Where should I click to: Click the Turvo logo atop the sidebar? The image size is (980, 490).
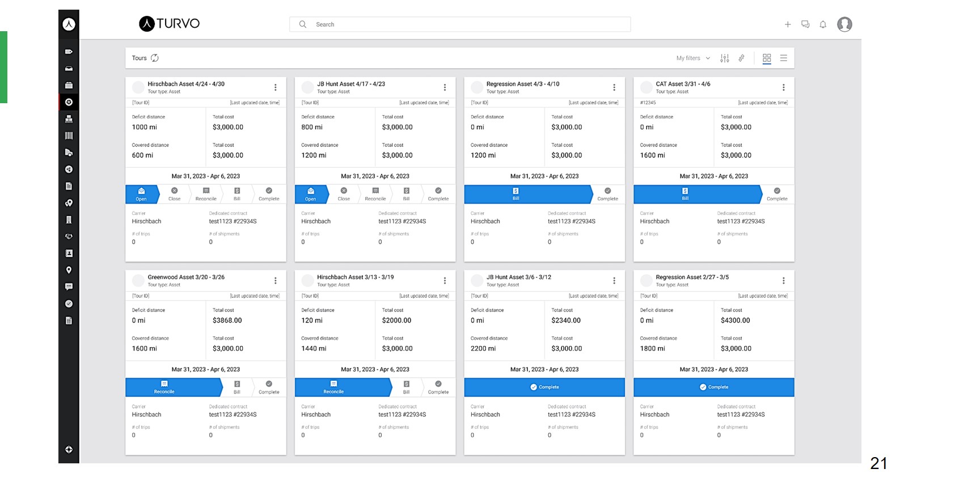69,24
